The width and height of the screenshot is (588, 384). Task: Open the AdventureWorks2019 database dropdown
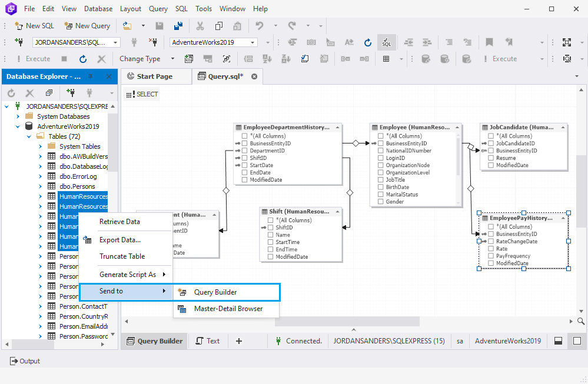tap(253, 42)
